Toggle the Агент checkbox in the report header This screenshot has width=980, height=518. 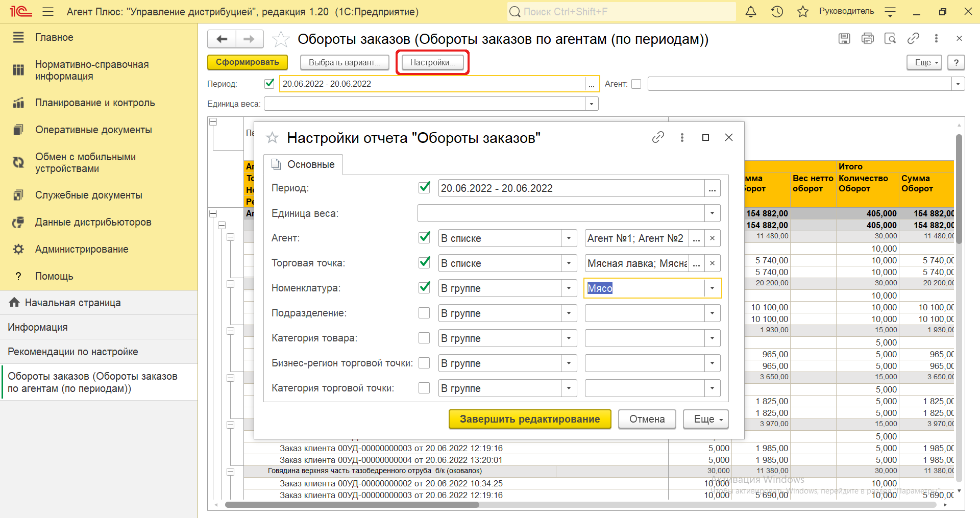point(636,84)
